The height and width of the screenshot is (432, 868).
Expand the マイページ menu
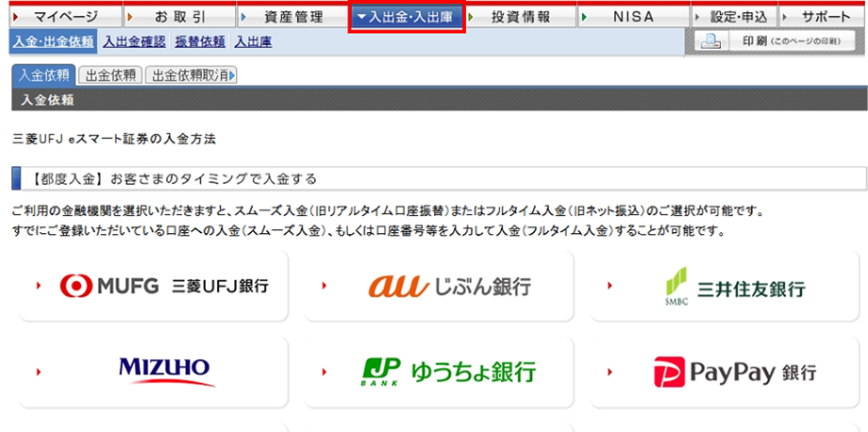59,17
